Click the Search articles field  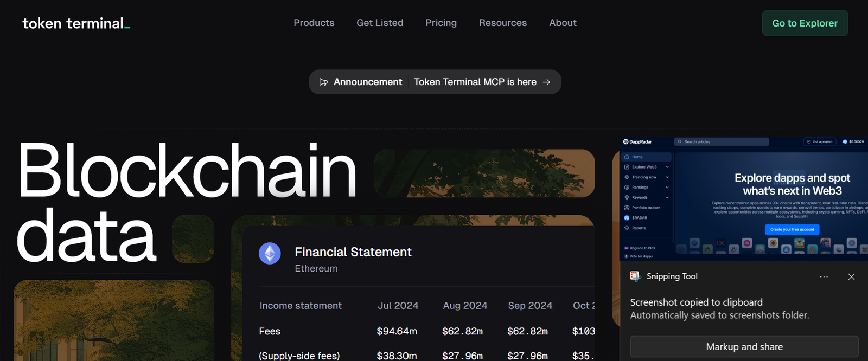[722, 142]
